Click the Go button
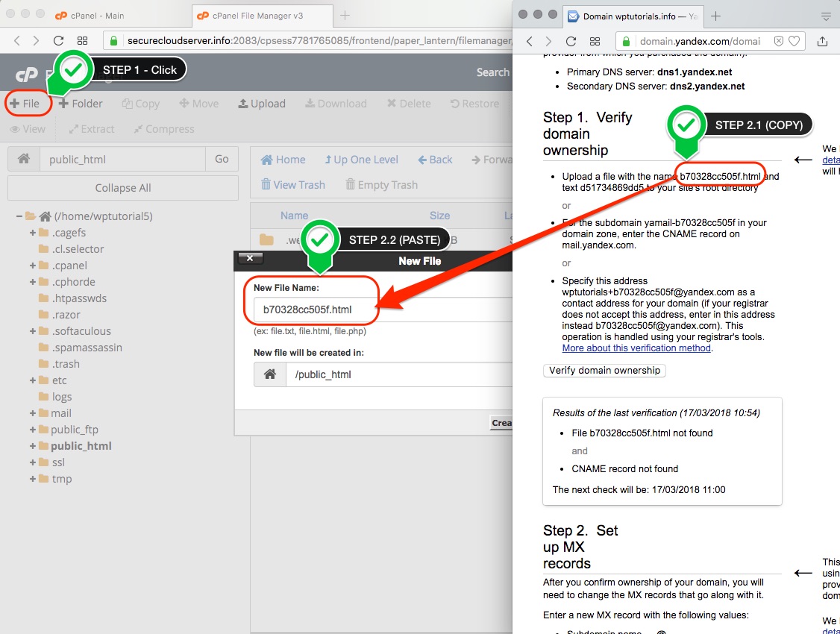Image resolution: width=840 pixels, height=634 pixels. 222,159
